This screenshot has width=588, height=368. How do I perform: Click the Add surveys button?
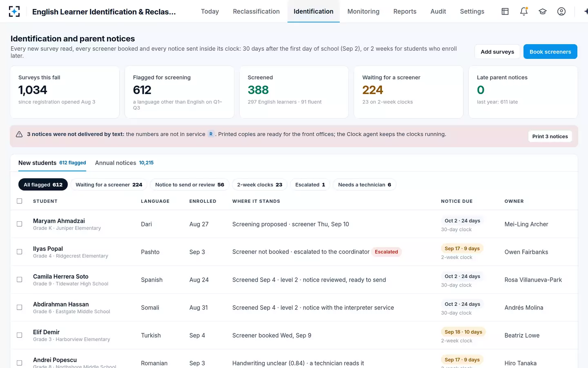point(497,52)
